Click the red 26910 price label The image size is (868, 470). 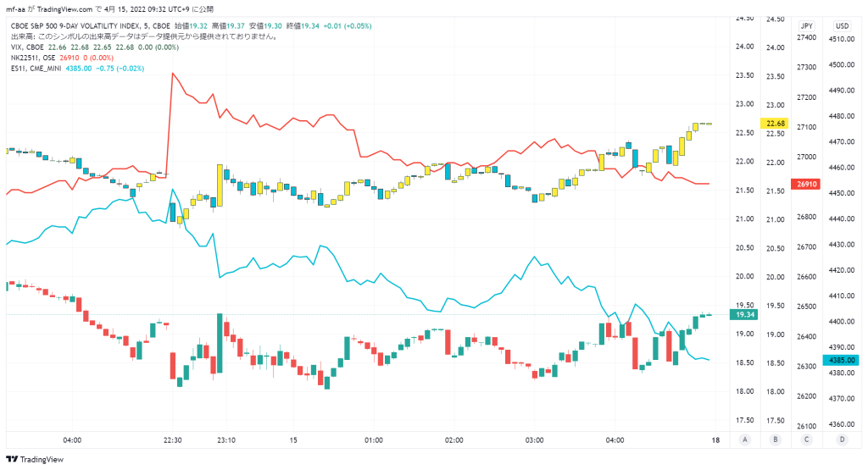[x=807, y=184]
